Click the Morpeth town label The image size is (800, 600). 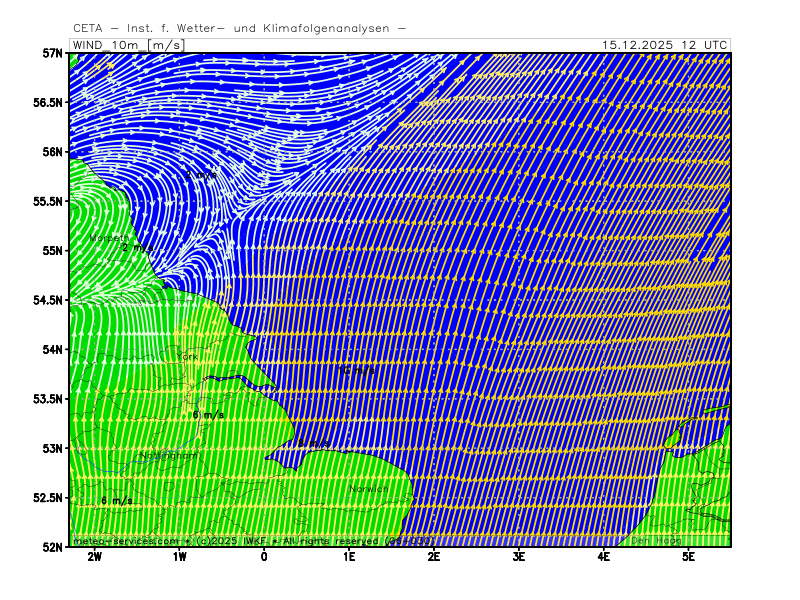(x=108, y=238)
